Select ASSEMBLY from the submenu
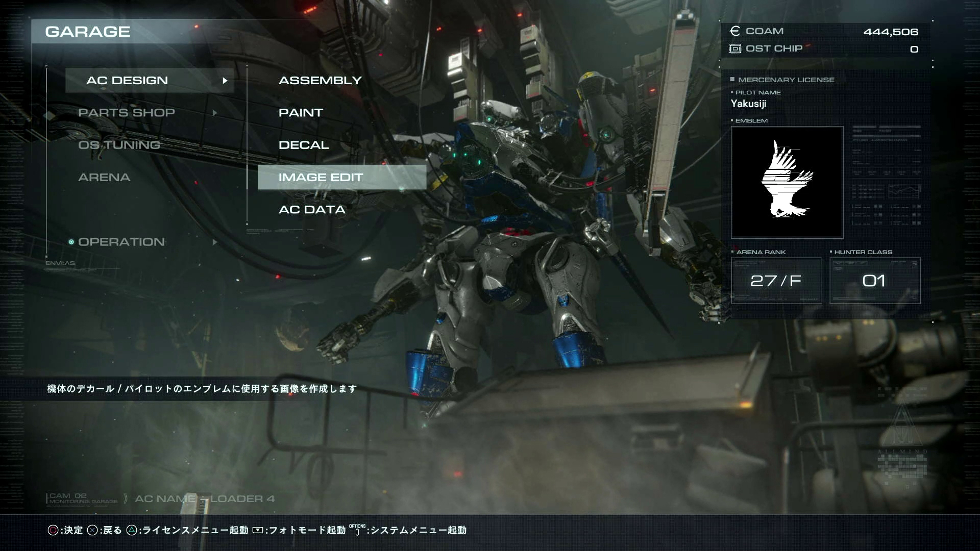Screen dimensions: 980x551 pos(320,81)
